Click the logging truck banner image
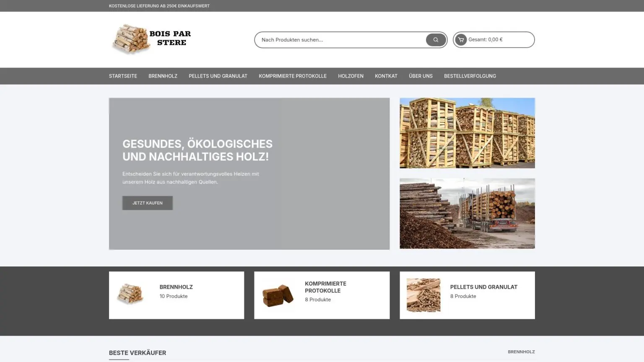644x362 pixels. (x=467, y=214)
